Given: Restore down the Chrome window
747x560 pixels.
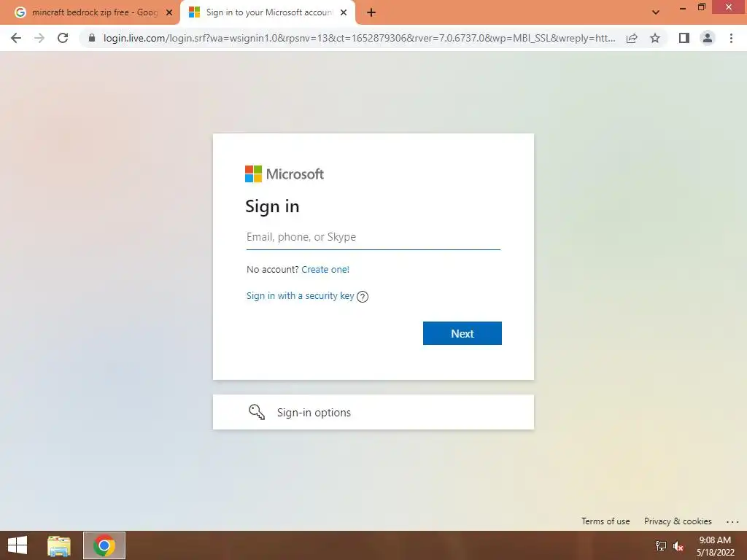Looking at the screenshot, I should 701,7.
